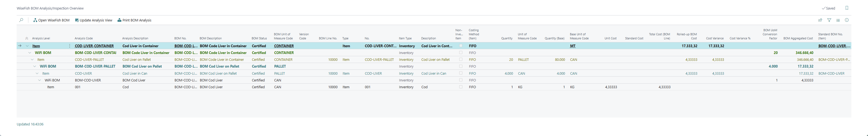The image size is (868, 136).
Task: Show the FactBox information icon
Action: tap(847, 20)
